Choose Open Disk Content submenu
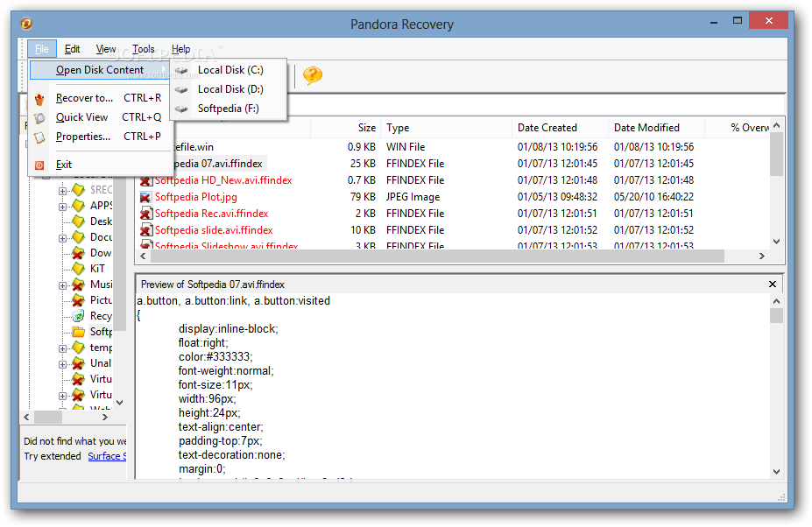This screenshot has height=527, width=812. (x=100, y=70)
